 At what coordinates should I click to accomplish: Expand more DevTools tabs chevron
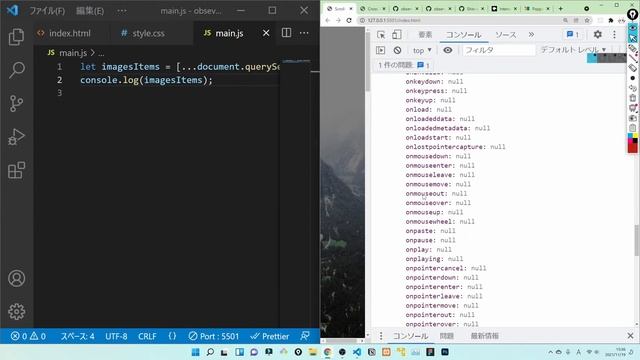point(531,35)
